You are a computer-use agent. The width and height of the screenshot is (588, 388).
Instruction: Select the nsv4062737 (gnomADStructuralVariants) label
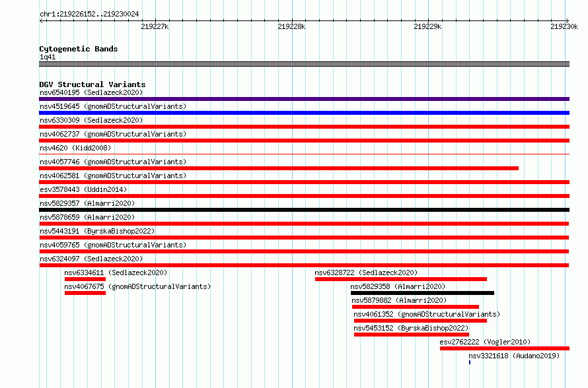click(x=113, y=134)
